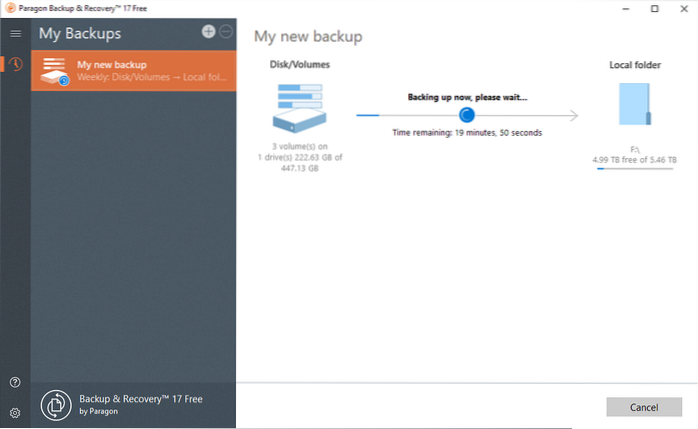Click the F:\ destination path text
The image size is (698, 429).
click(x=635, y=147)
